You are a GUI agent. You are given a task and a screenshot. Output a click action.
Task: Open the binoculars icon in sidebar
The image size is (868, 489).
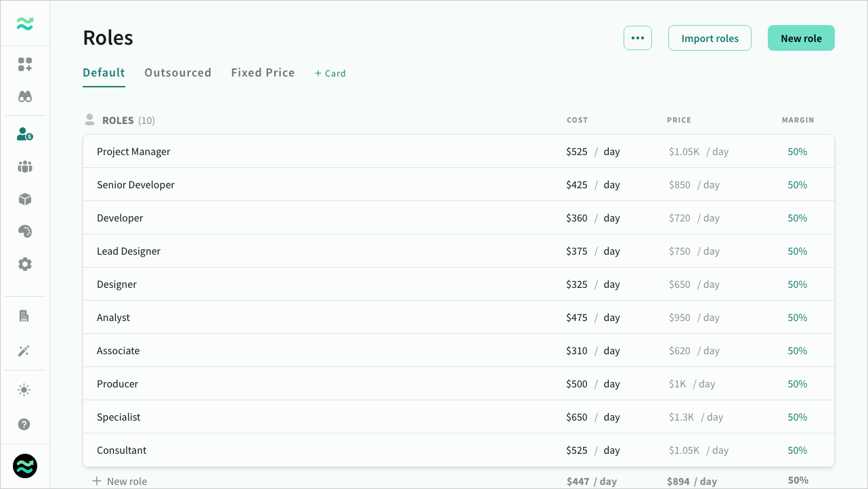click(25, 97)
